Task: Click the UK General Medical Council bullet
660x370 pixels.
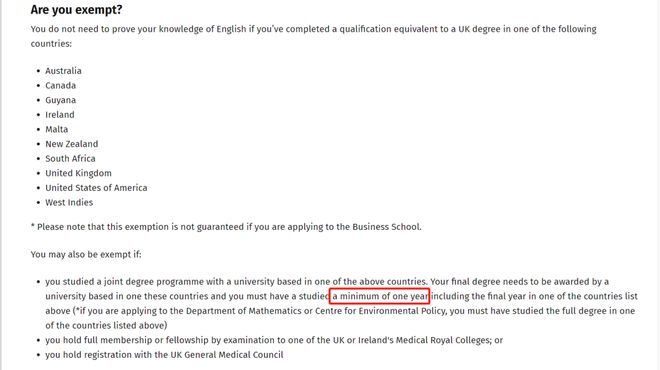Action: [164, 355]
